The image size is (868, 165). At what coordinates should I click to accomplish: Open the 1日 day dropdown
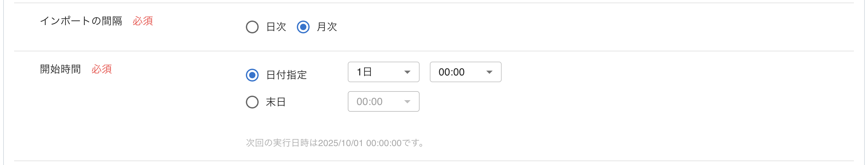click(x=383, y=72)
